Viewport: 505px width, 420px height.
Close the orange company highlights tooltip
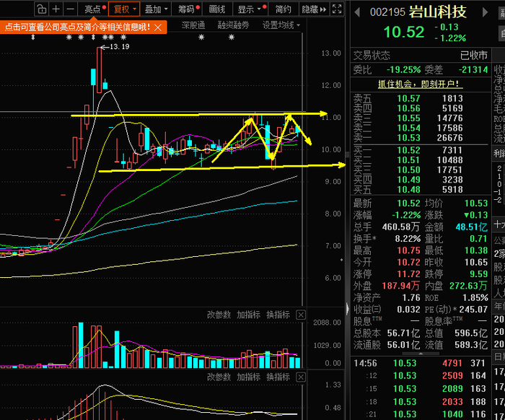[158, 27]
